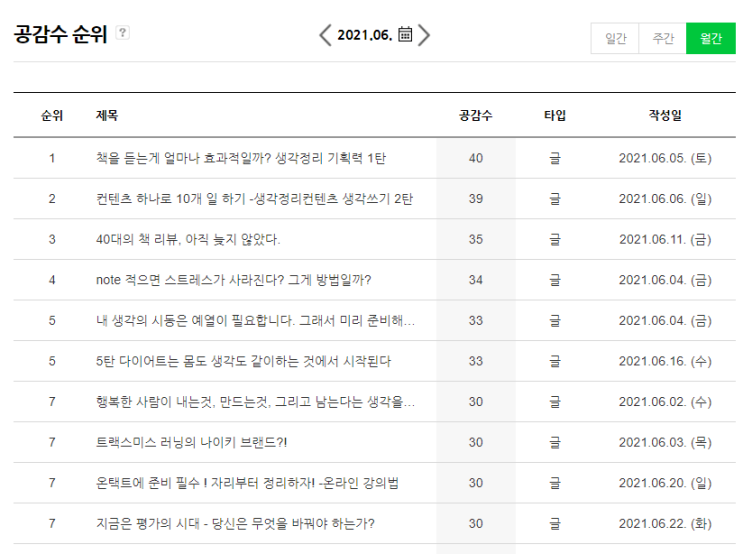
Task: Open post '트랙스미스 러닝의 나이키 브랜드?!'
Action: point(191,443)
